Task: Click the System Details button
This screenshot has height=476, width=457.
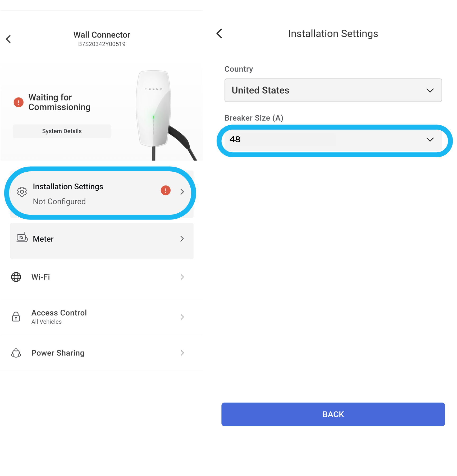Action: pos(62,131)
